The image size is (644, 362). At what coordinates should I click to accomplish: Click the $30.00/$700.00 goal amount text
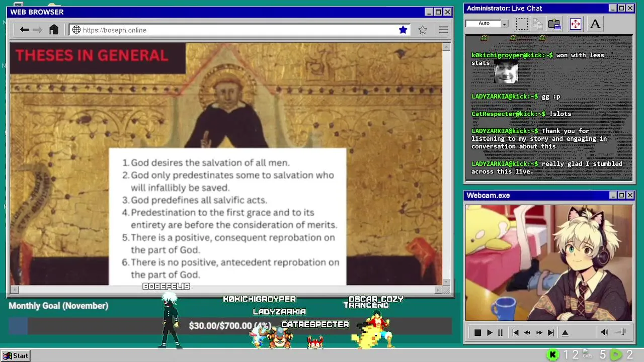click(x=230, y=326)
